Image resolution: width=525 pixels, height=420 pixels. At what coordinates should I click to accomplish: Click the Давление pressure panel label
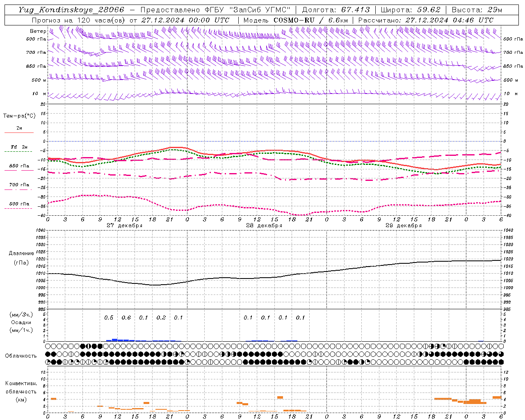pyautogui.click(x=21, y=253)
